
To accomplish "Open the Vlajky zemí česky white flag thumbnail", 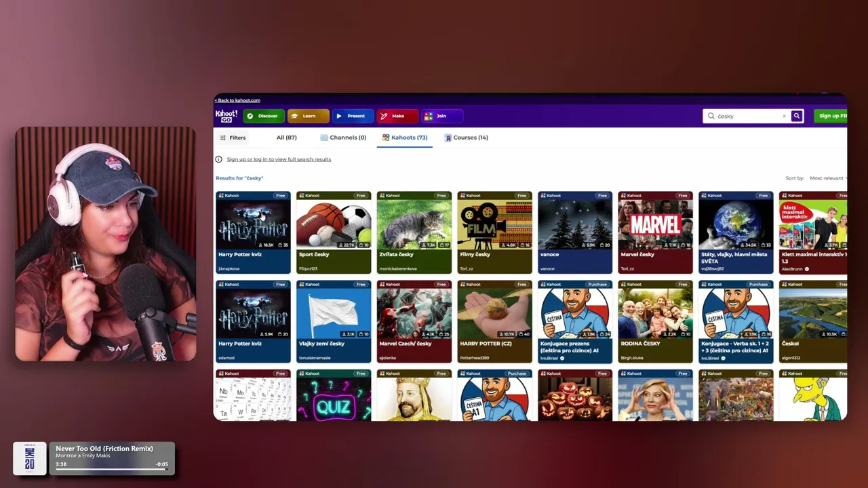I will pyautogui.click(x=334, y=314).
